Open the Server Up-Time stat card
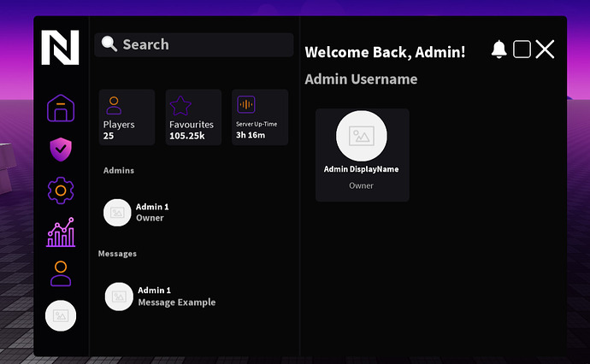The height and width of the screenshot is (364, 590). pos(260,117)
